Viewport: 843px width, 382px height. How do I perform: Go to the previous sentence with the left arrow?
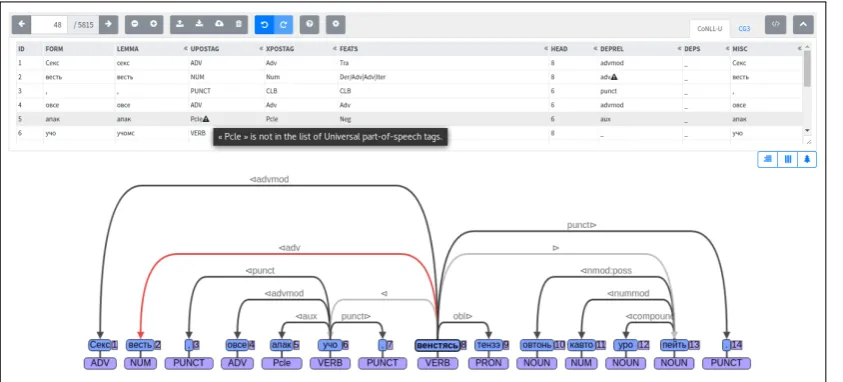point(22,24)
